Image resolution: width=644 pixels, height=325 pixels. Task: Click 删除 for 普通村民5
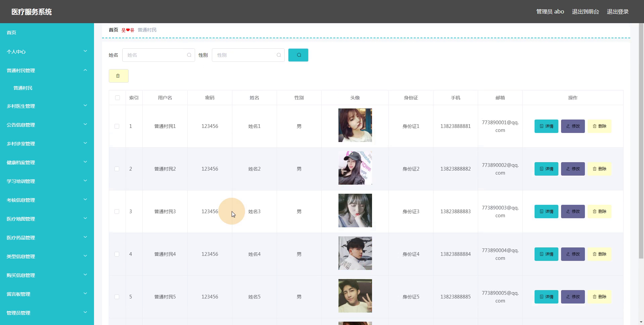(599, 297)
